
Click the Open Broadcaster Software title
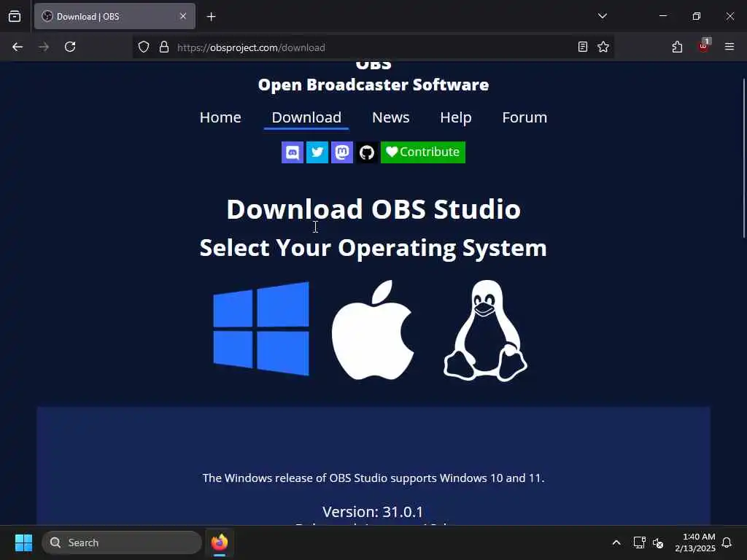(373, 85)
